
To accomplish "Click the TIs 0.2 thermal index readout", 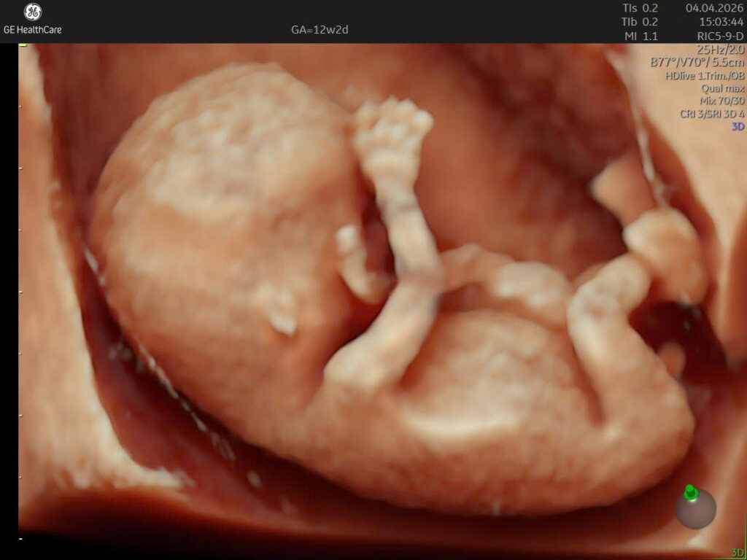I will (640, 8).
